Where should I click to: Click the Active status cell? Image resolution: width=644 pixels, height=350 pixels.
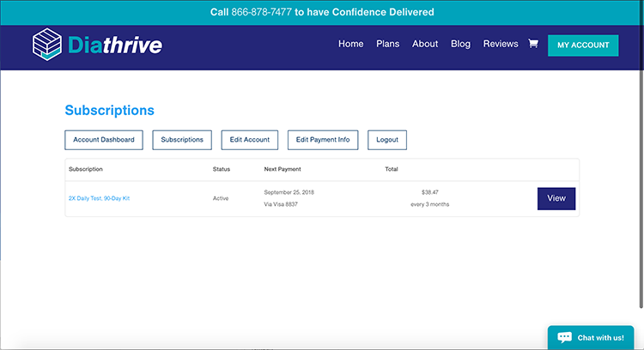click(221, 198)
